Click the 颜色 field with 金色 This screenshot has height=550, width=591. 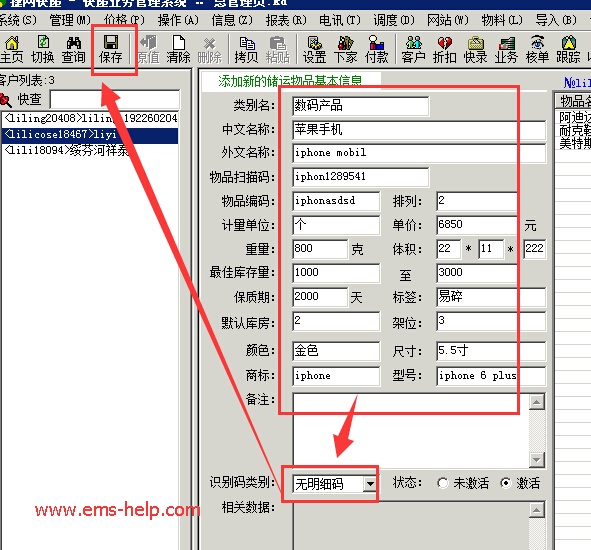(336, 351)
